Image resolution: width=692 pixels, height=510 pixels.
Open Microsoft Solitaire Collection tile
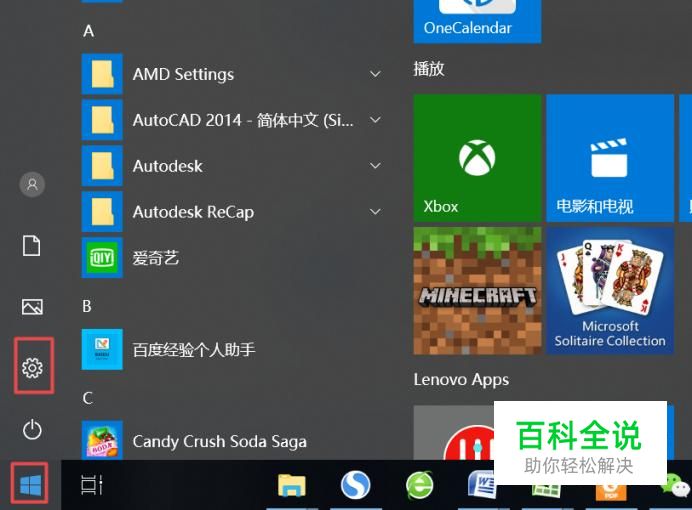click(x=610, y=291)
